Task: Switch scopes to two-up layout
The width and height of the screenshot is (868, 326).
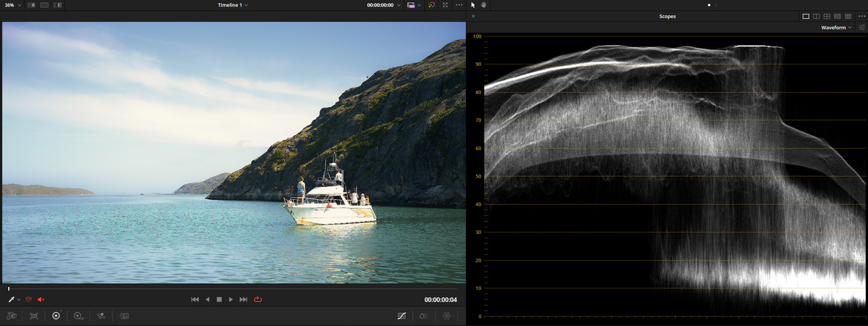Action: coord(816,16)
